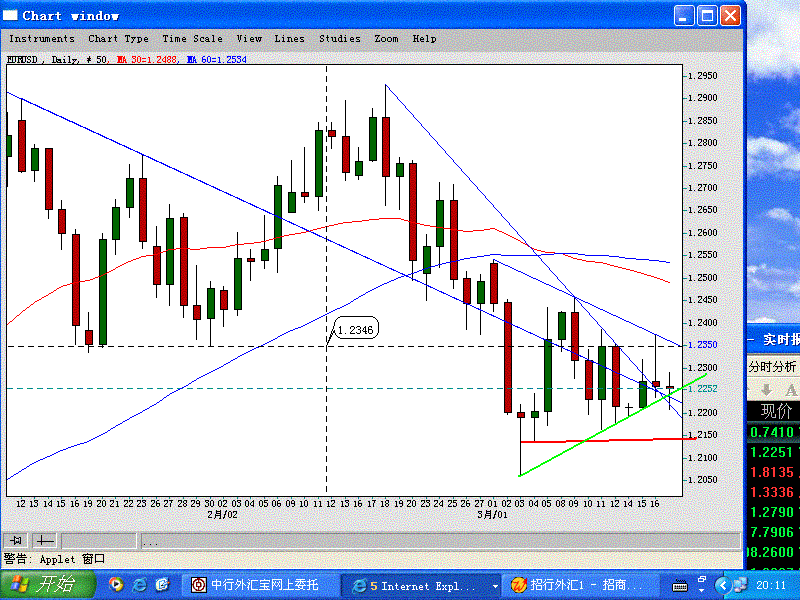Select the 7.7906 quote row
The height and width of the screenshot is (600, 800).
pyautogui.click(x=773, y=532)
